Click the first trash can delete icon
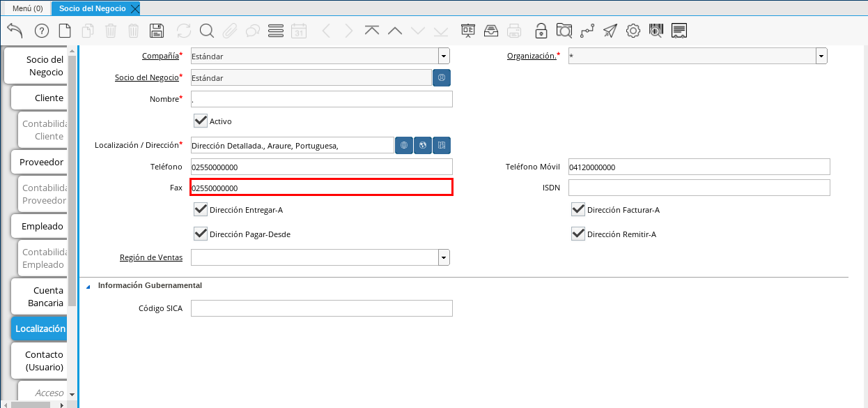 pos(111,31)
